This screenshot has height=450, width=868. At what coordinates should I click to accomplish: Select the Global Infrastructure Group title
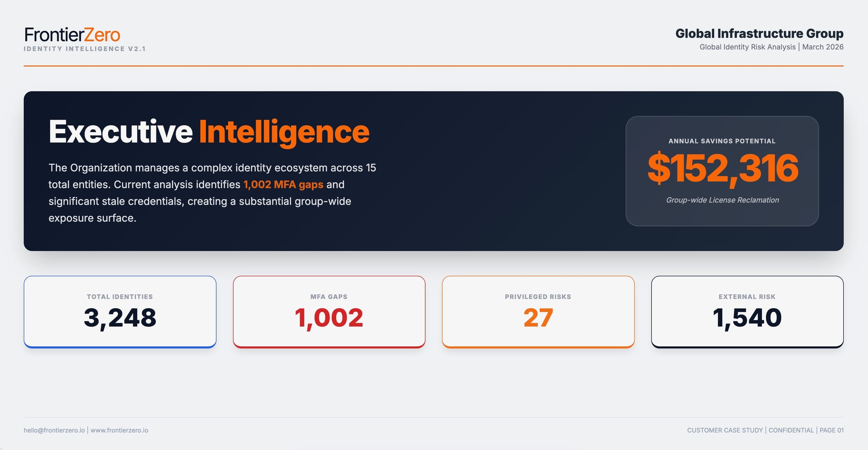pyautogui.click(x=759, y=33)
